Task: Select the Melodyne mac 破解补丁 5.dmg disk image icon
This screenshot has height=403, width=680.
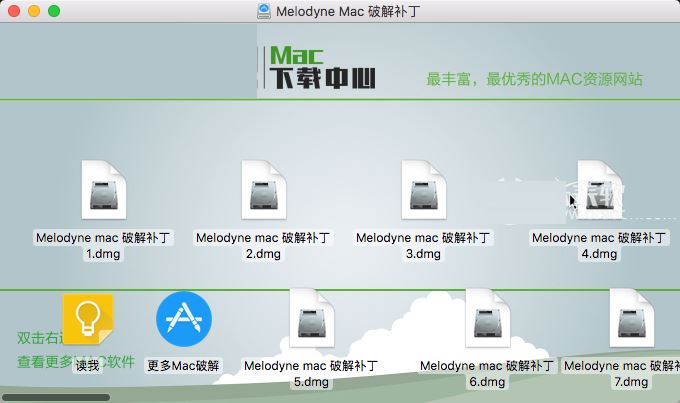Action: tap(312, 318)
